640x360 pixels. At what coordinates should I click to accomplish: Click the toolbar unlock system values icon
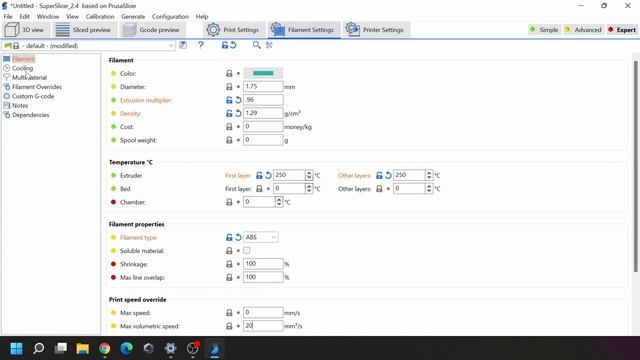point(224,45)
